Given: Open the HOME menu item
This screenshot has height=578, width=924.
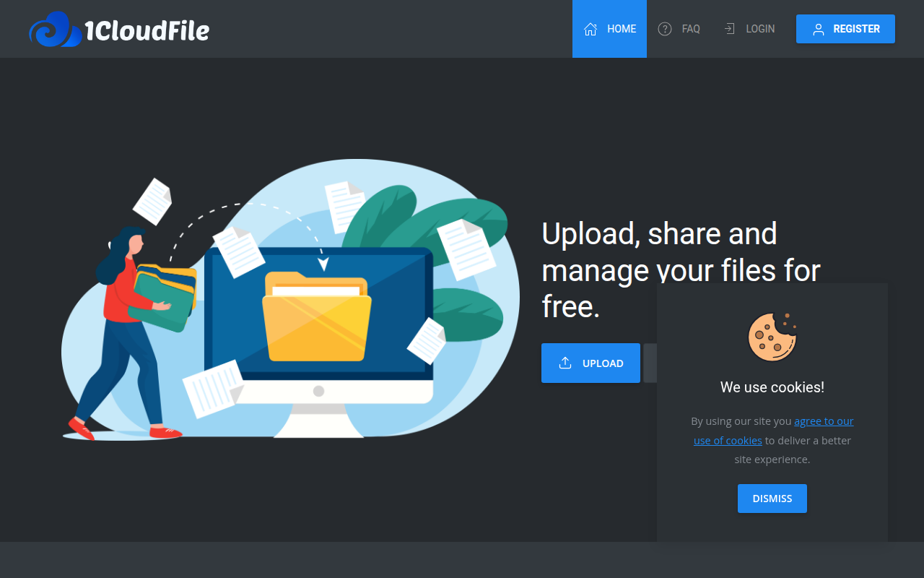Looking at the screenshot, I should click(x=609, y=29).
